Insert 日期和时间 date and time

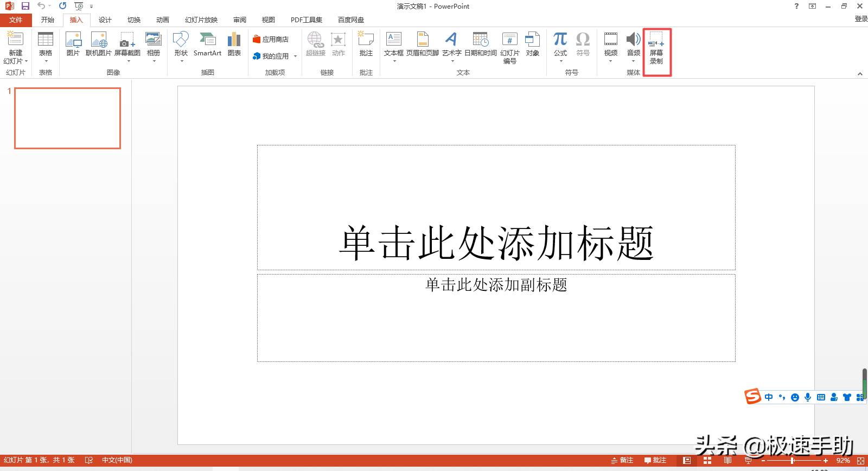481,44
